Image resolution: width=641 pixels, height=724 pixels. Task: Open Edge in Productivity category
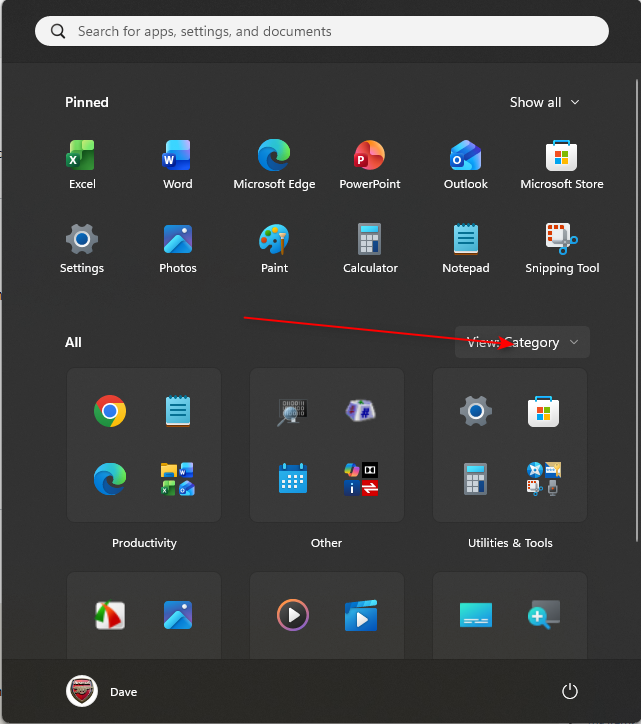(x=110, y=479)
